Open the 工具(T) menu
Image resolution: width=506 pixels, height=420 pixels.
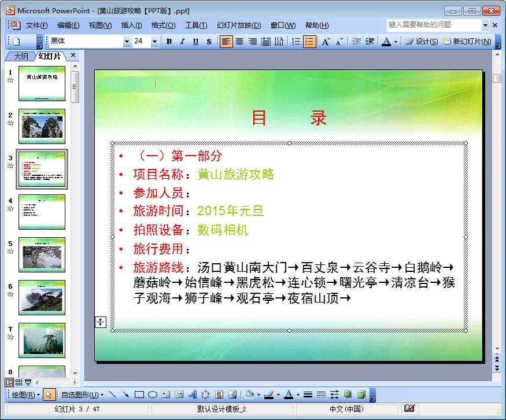(195, 25)
